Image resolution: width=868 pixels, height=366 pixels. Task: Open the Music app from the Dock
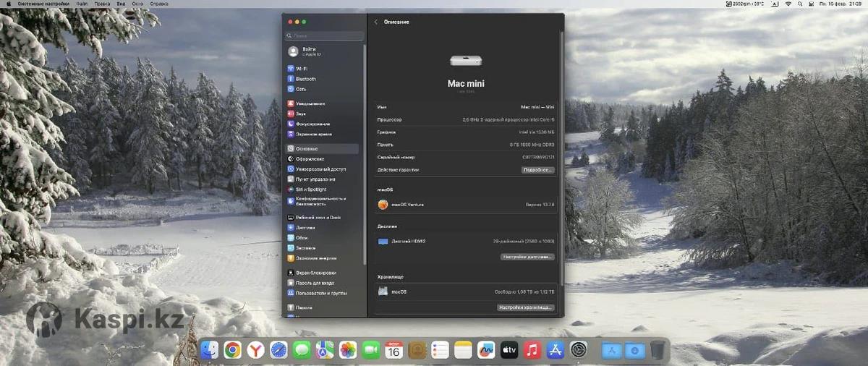tap(532, 351)
